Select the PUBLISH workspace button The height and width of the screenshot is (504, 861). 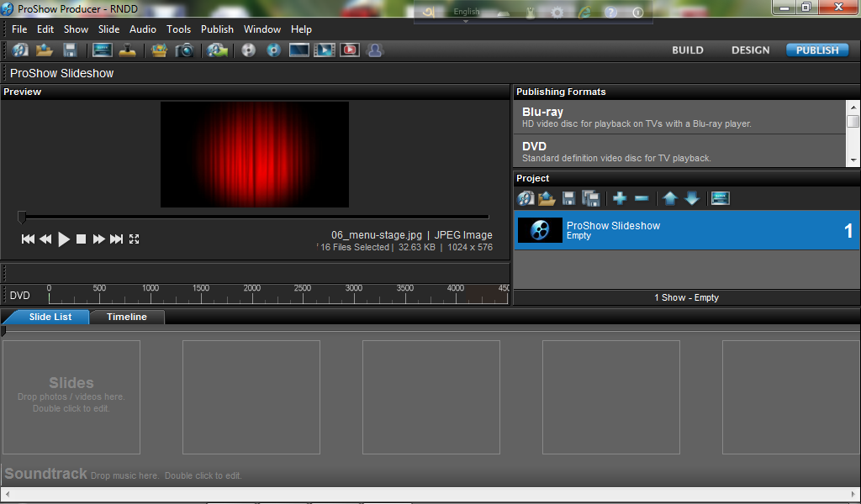(x=817, y=50)
